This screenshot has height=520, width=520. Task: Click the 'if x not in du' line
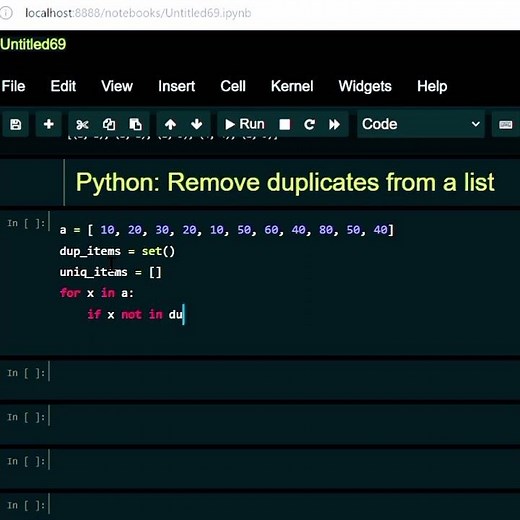pyautogui.click(x=135, y=314)
